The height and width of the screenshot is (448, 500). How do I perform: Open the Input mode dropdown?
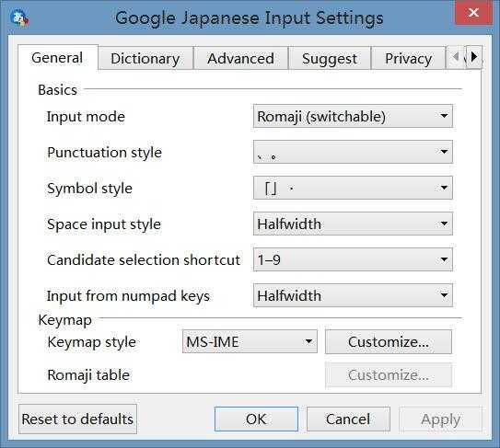(x=353, y=116)
